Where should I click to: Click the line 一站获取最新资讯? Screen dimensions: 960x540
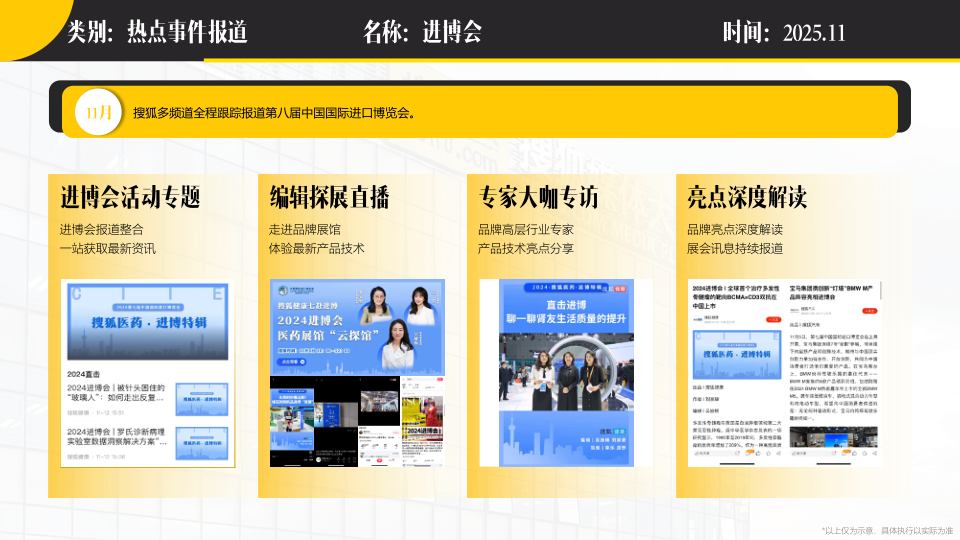point(108,249)
